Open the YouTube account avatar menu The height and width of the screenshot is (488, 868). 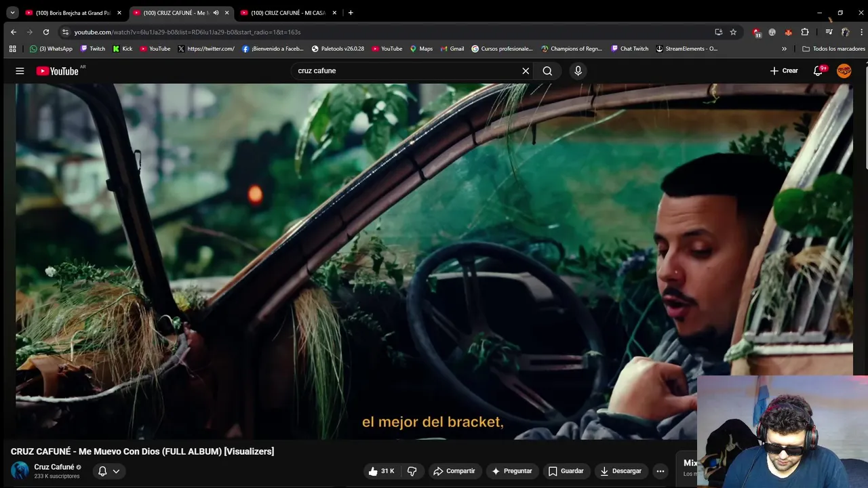point(844,70)
